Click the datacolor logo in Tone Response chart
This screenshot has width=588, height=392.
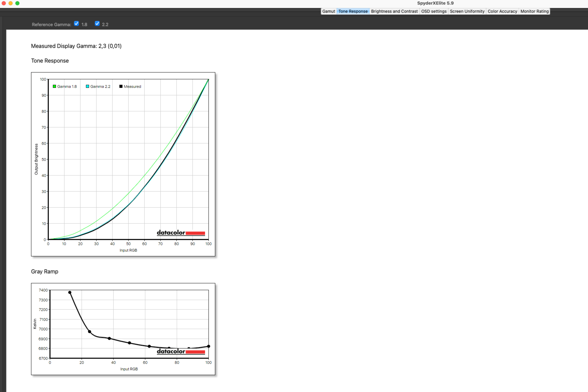click(181, 233)
